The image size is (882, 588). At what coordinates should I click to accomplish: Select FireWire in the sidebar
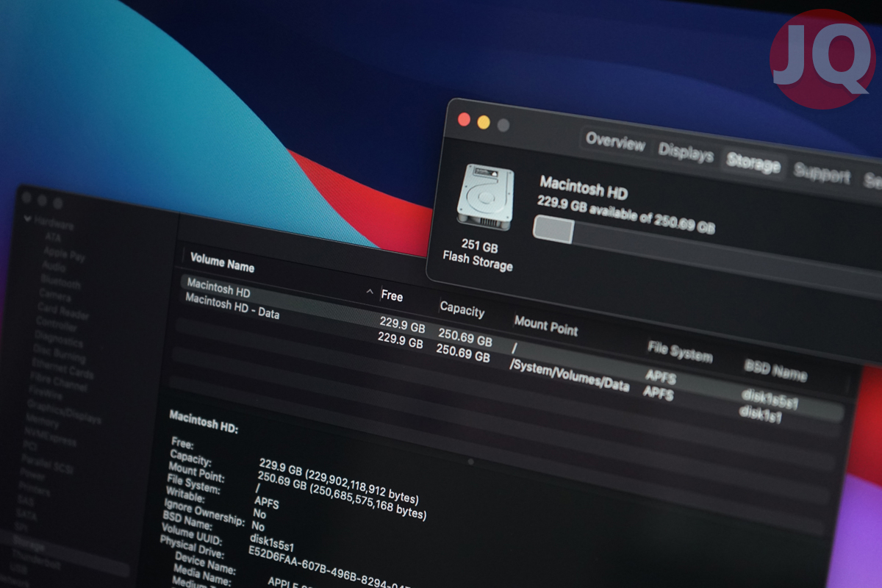point(46,392)
